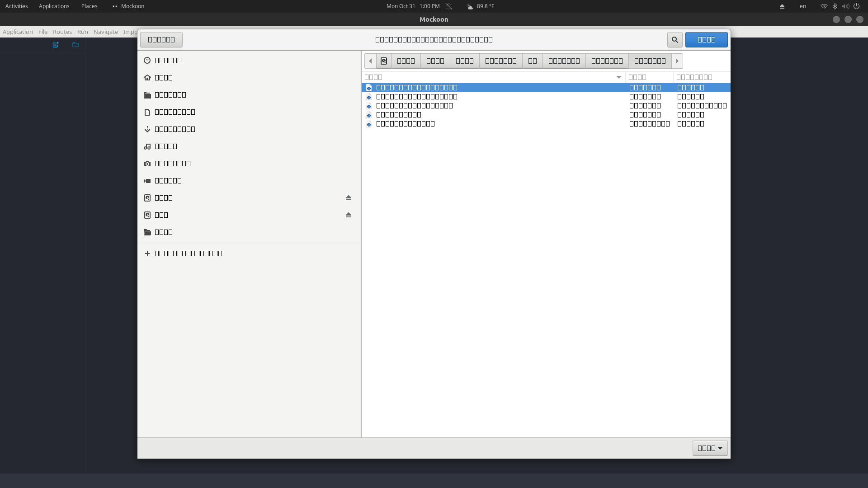Image resolution: width=868 pixels, height=488 pixels.
Task: Open Videos via the filmstrip sidebar icon
Action: (147, 180)
